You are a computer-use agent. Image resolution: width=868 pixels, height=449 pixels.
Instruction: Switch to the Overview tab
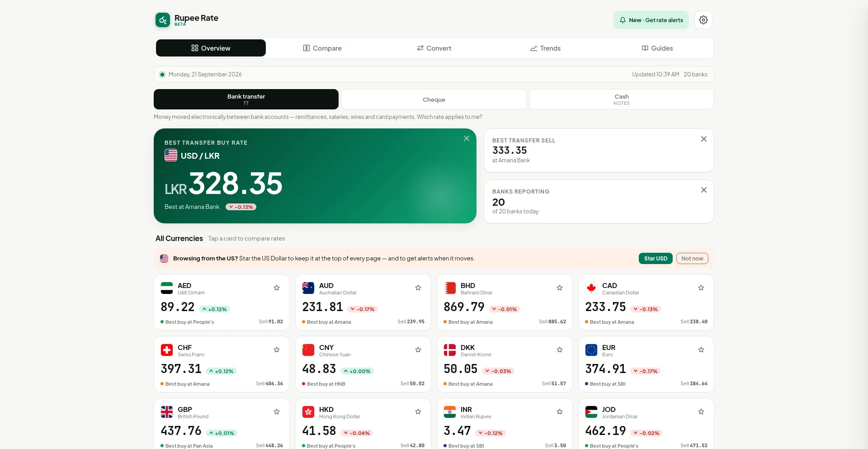pyautogui.click(x=211, y=48)
